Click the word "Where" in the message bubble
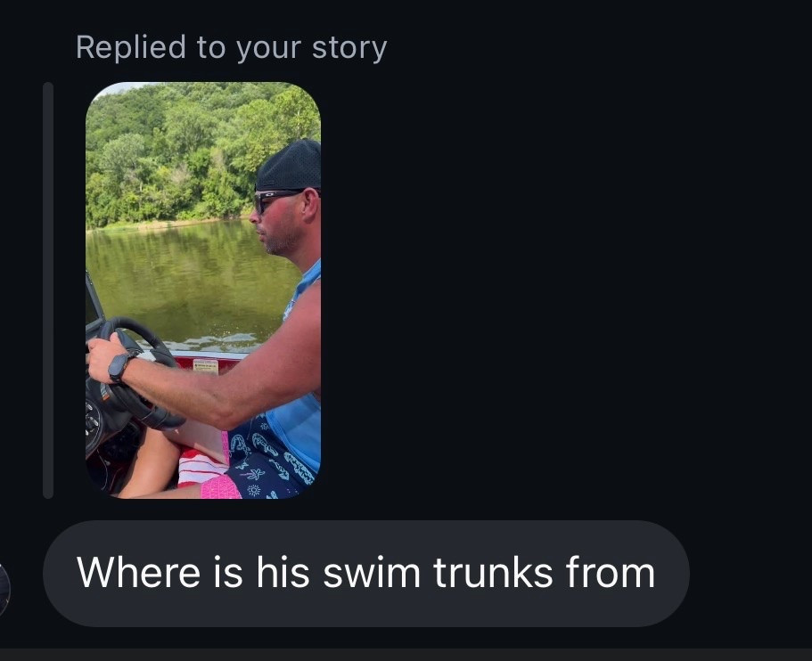812x661 pixels. click(139, 573)
